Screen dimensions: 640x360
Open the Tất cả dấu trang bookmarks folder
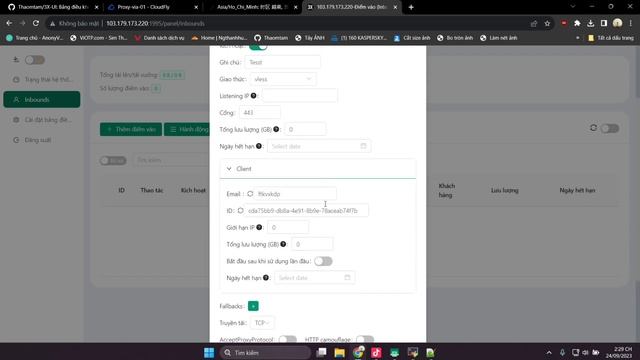[x=611, y=38]
